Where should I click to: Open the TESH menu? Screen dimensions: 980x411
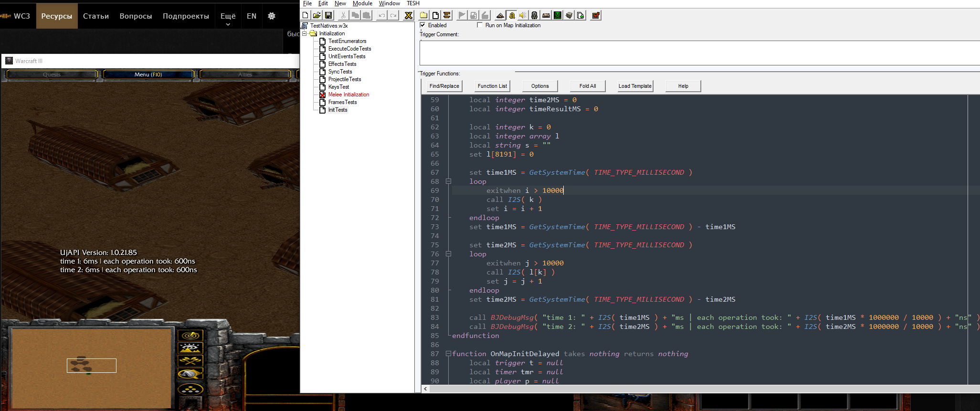[413, 3]
